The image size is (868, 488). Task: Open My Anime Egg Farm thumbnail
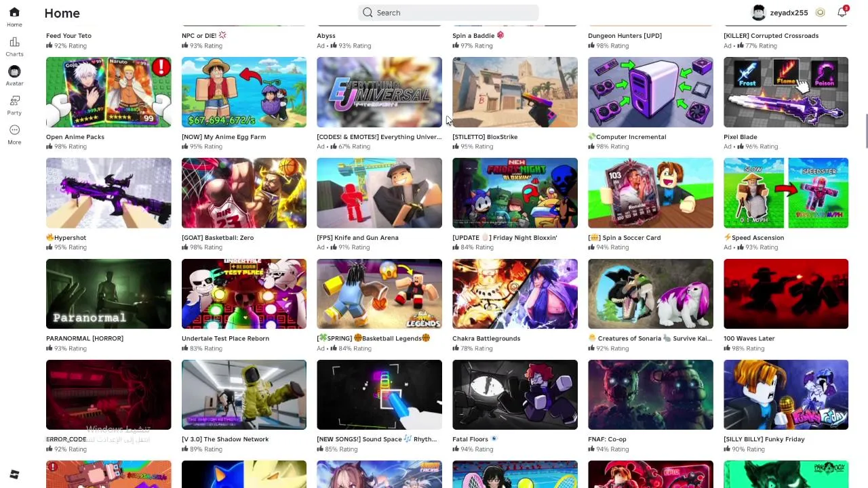(x=244, y=92)
